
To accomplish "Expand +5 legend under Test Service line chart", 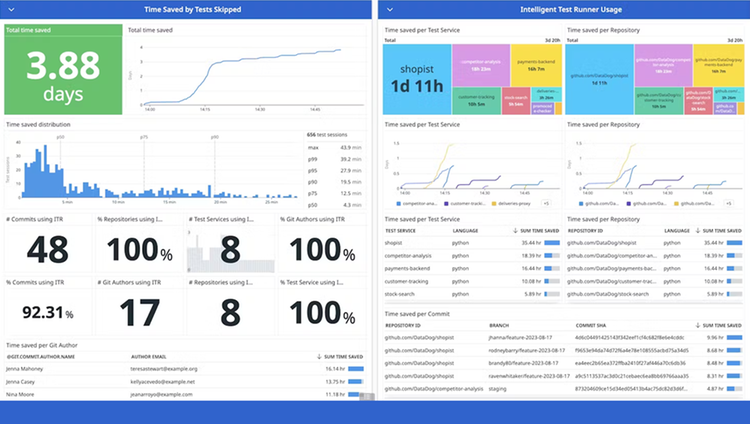I will click(546, 203).
